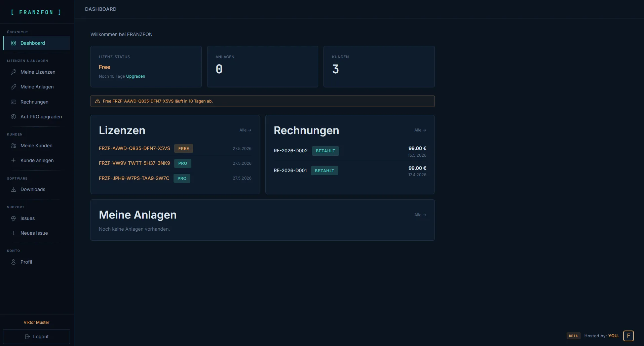This screenshot has height=346, width=644.
Task: Open Meine Lizenzen in sidebar
Action: [37, 72]
